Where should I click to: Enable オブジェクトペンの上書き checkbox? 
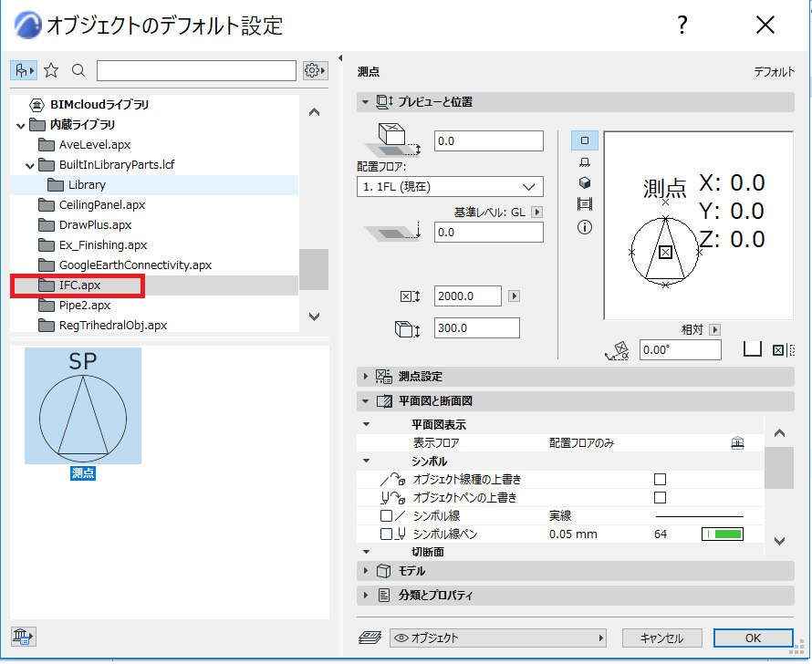click(660, 497)
